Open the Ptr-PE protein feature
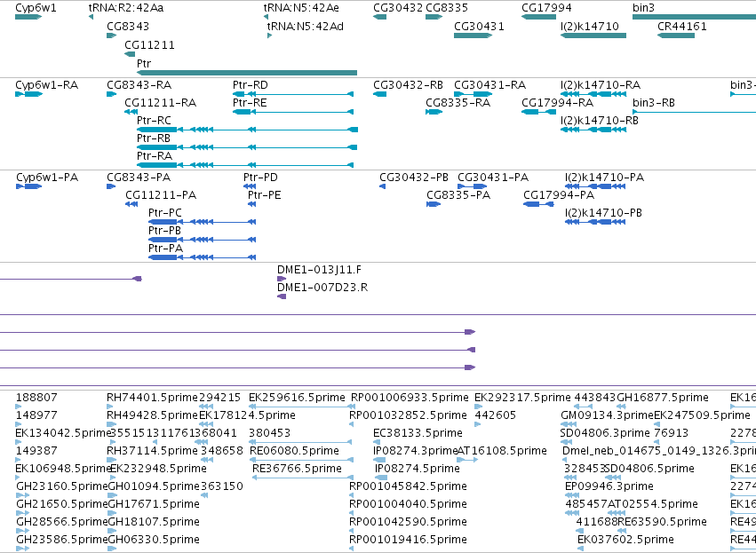This screenshot has width=756, height=553. click(x=251, y=204)
